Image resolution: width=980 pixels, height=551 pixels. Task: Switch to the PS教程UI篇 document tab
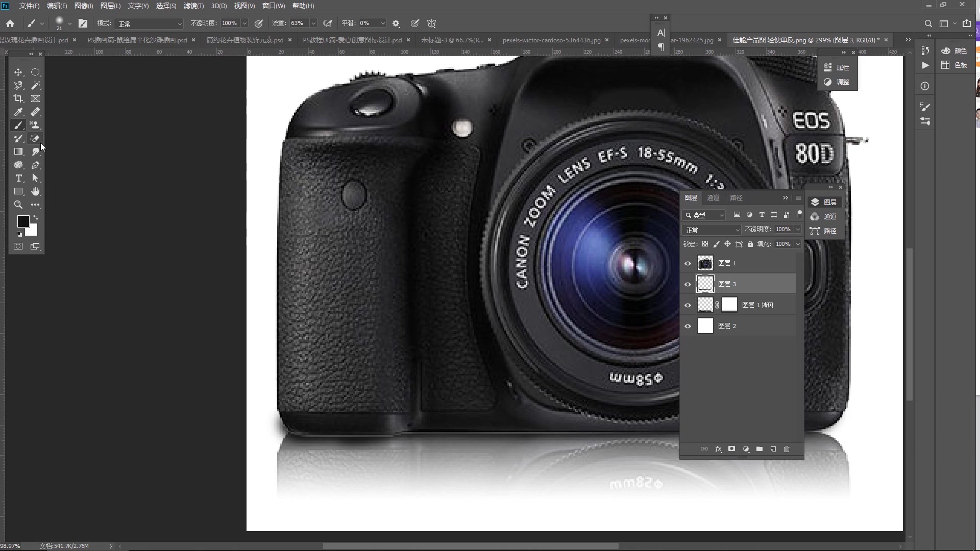pos(352,40)
